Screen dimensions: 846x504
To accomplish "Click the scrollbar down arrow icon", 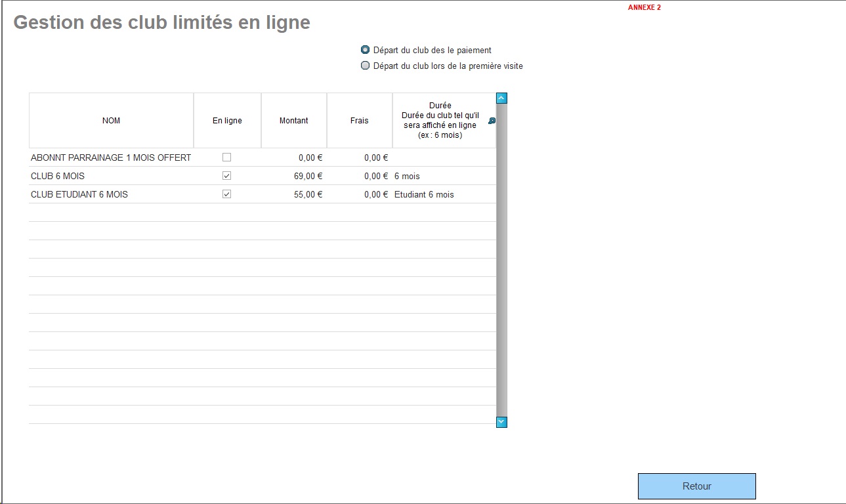I will tap(501, 422).
